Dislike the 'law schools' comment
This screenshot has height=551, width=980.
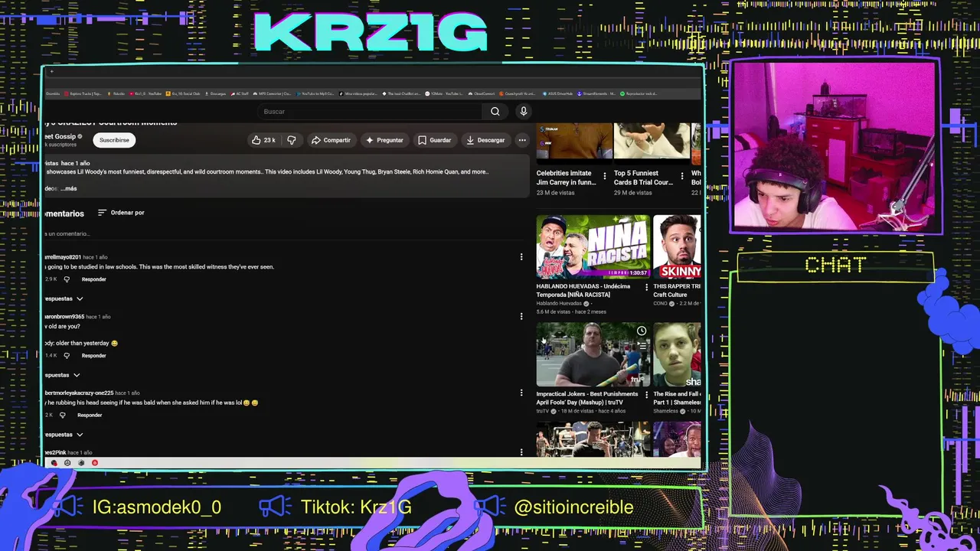(x=67, y=279)
